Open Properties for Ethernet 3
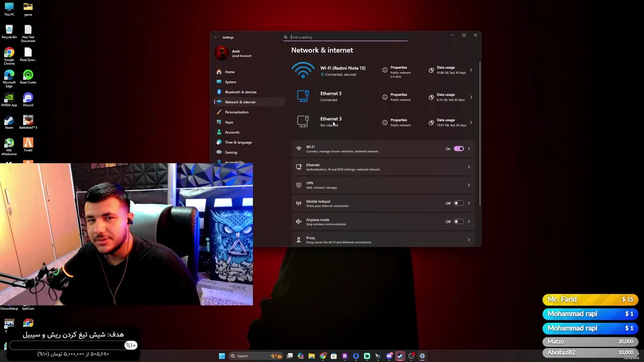 397,122
